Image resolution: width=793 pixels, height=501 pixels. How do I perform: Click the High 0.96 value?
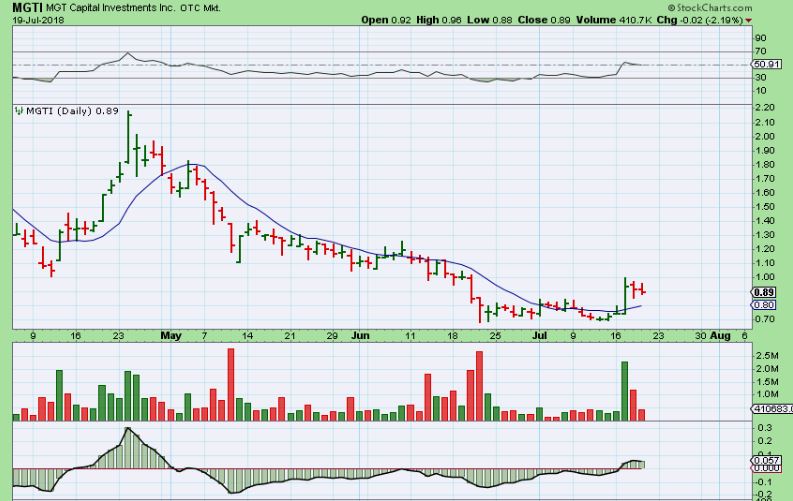pos(439,20)
